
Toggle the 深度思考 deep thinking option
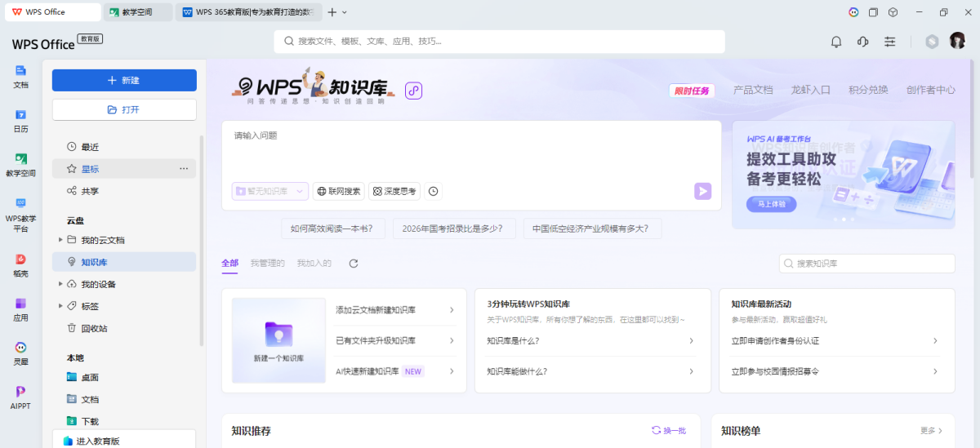tap(394, 191)
